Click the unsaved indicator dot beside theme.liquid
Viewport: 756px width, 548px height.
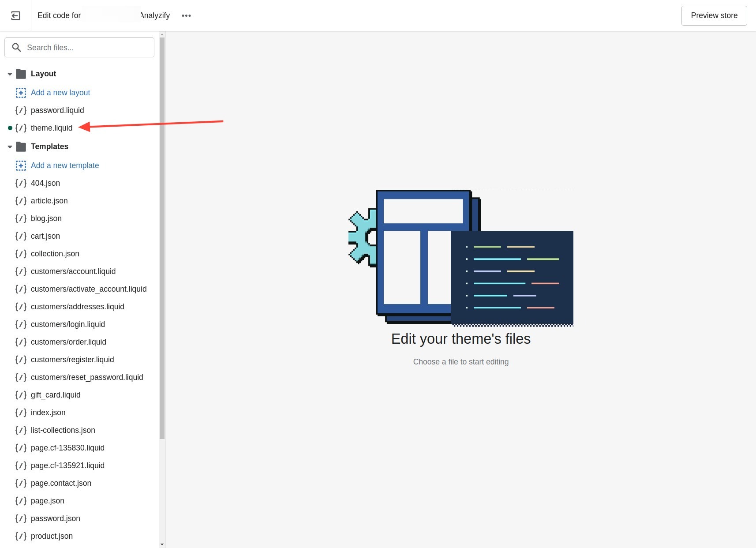point(10,128)
